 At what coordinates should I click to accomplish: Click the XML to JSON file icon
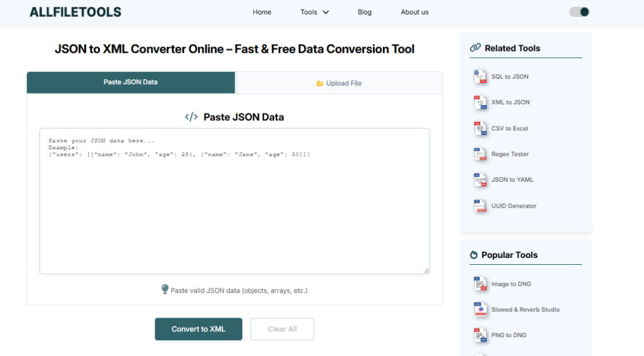[x=480, y=103]
